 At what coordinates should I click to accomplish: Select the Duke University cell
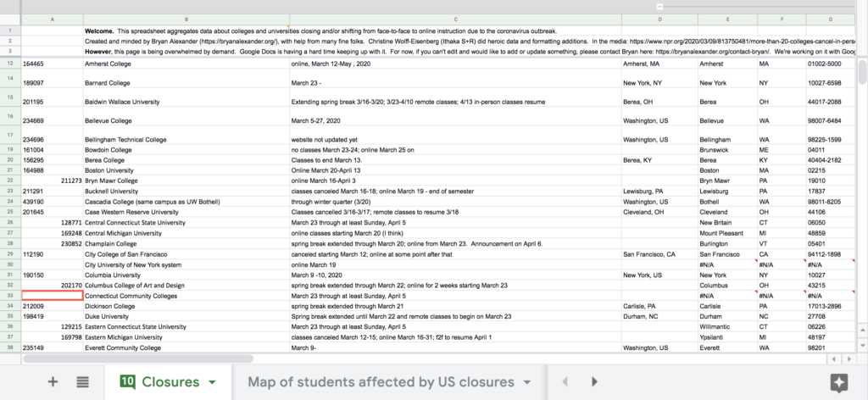tap(186, 316)
